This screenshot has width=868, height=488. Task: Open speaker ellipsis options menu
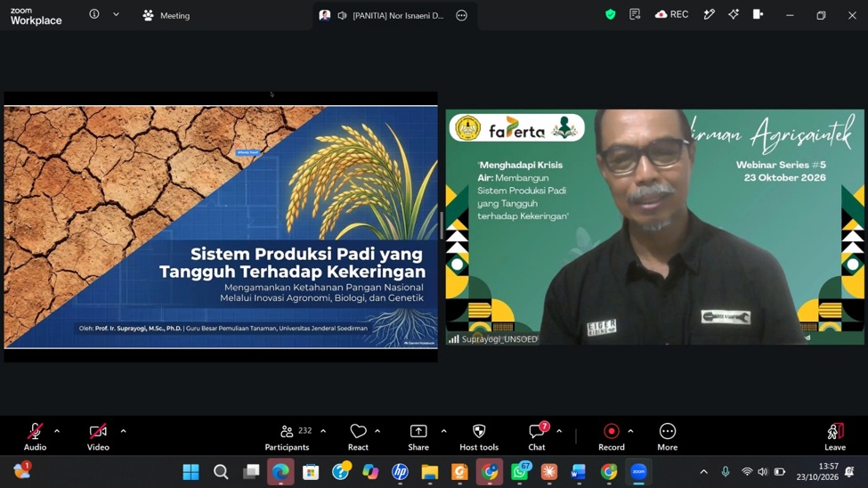click(462, 15)
